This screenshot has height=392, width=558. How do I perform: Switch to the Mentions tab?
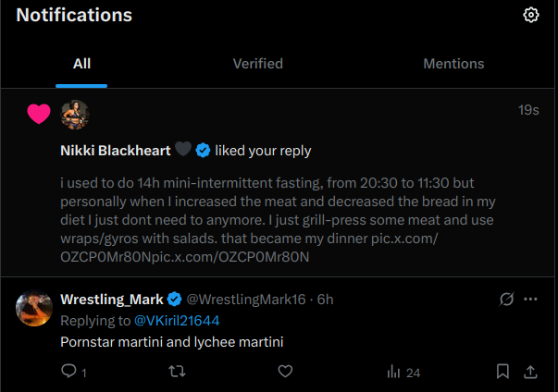453,64
